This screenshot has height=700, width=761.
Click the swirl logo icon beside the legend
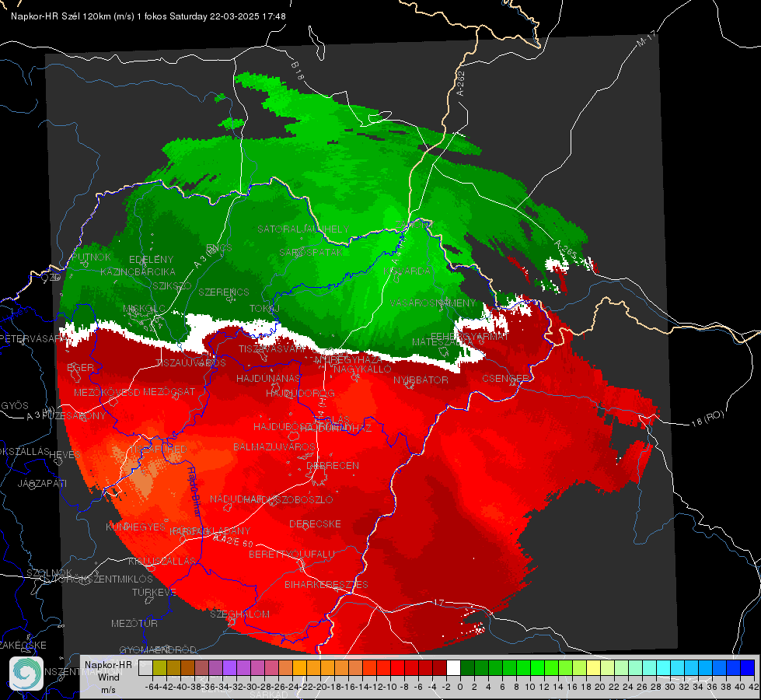tap(26, 674)
